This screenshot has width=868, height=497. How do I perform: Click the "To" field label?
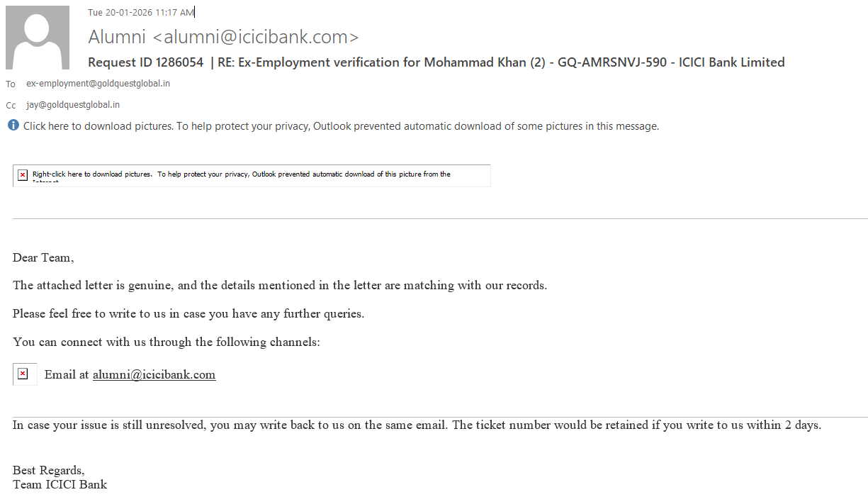coord(11,84)
